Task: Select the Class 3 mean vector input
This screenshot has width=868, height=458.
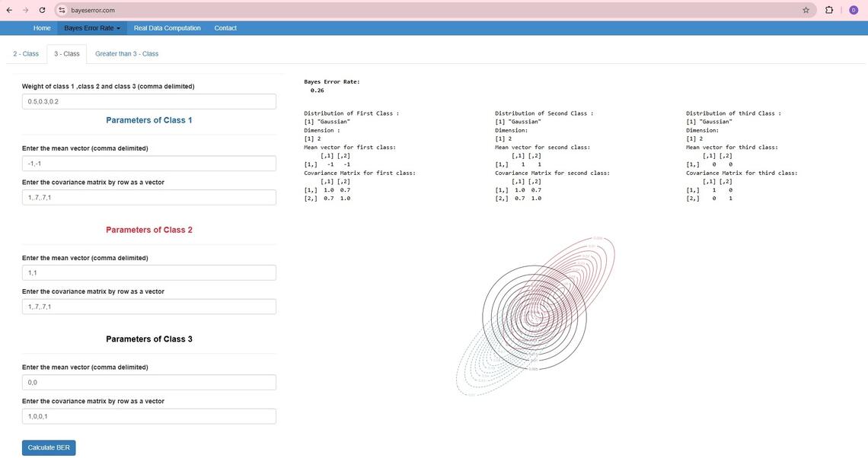Action: (148, 383)
